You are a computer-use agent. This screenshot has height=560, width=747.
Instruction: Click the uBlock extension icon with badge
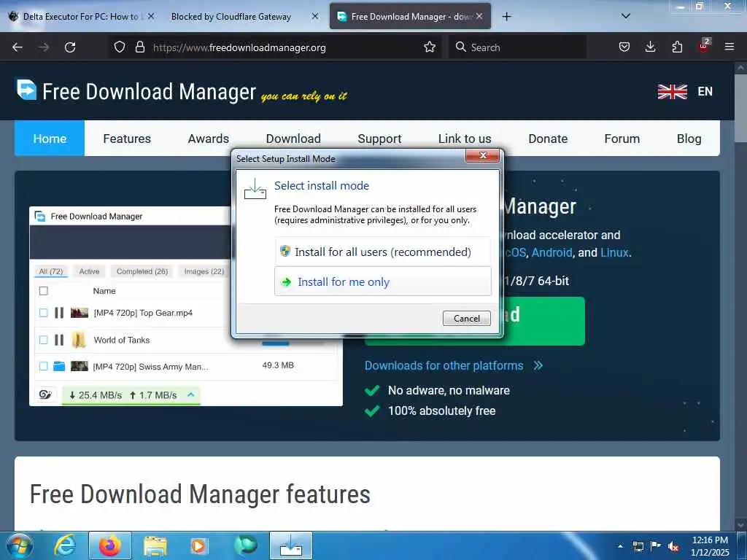tap(704, 46)
